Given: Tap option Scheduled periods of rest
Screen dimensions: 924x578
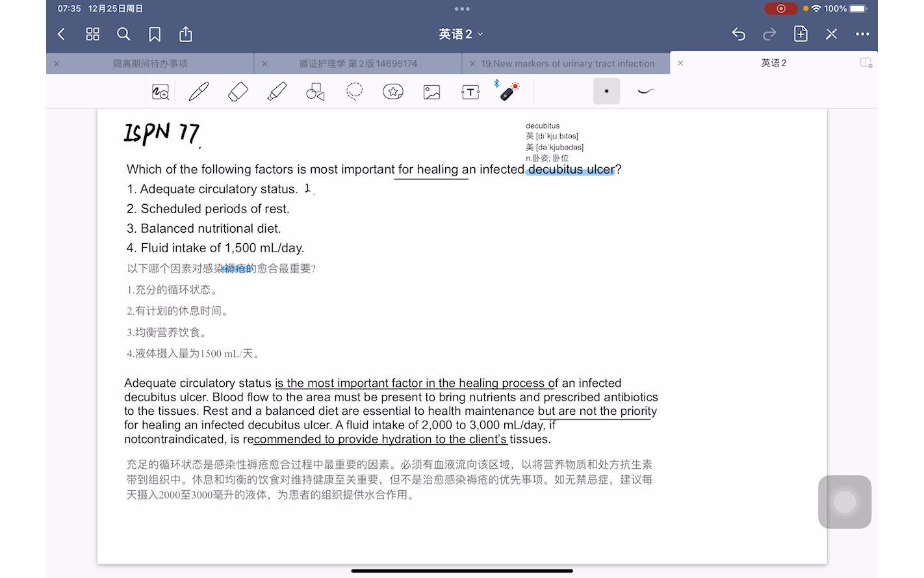Looking at the screenshot, I should click(x=208, y=209).
